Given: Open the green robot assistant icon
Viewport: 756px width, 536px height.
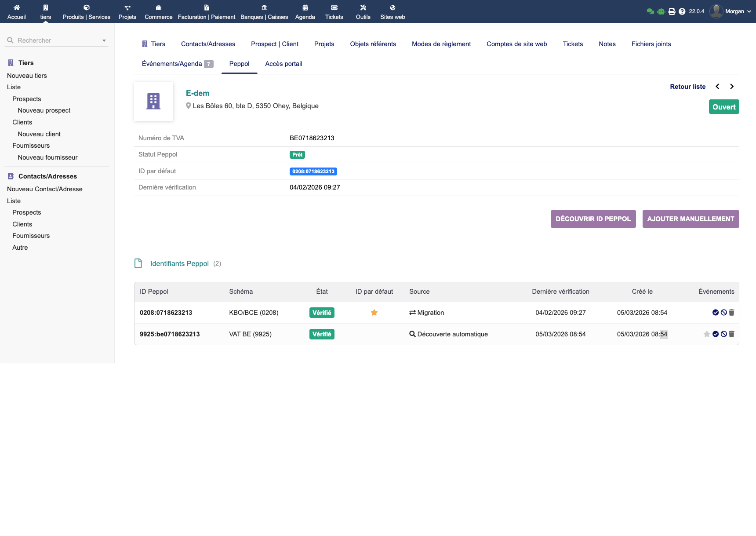Looking at the screenshot, I should pos(661,11).
